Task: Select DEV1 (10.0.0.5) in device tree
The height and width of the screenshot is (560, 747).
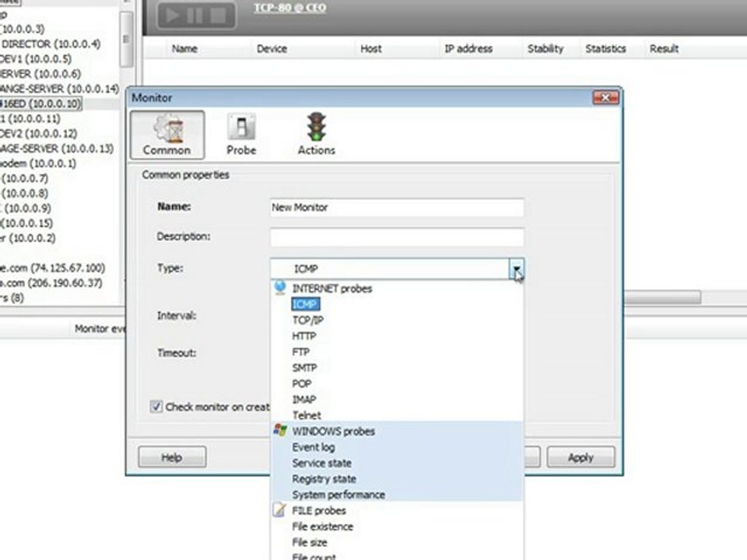Action: pos(36,59)
